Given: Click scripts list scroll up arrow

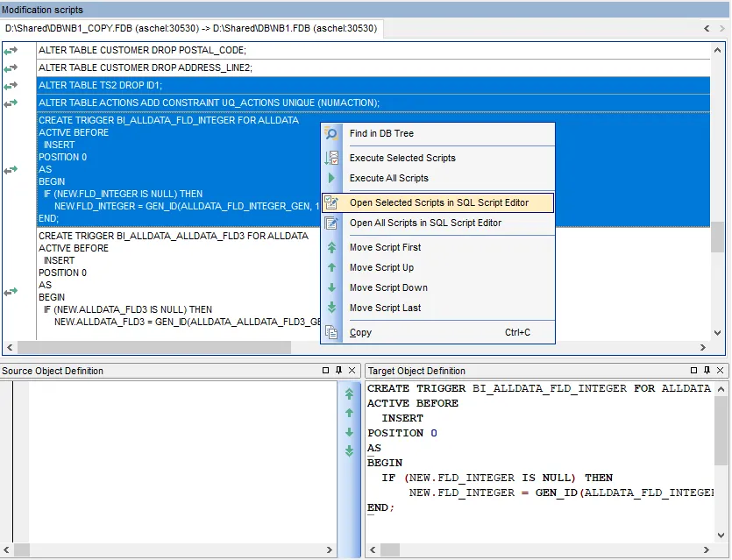Looking at the screenshot, I should coord(717,50).
